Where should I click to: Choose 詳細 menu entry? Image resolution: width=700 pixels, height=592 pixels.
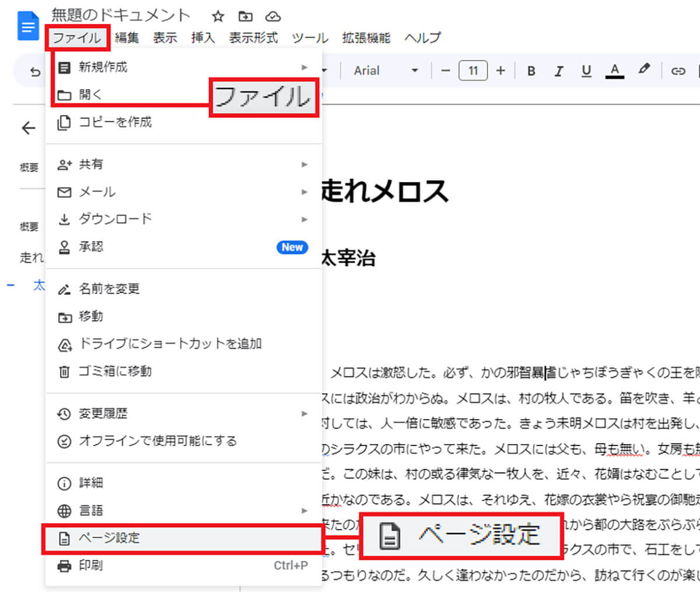[x=184, y=483]
